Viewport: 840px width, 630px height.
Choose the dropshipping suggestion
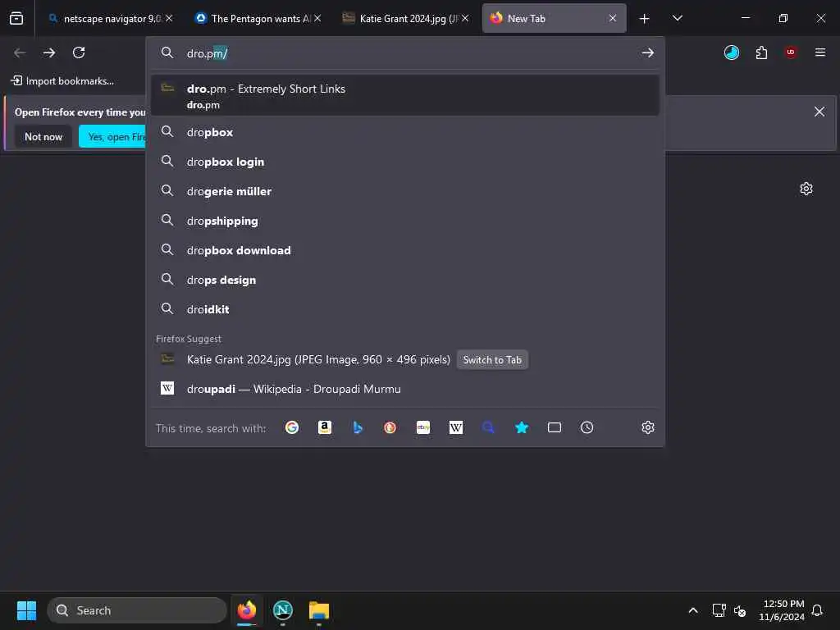pos(405,221)
